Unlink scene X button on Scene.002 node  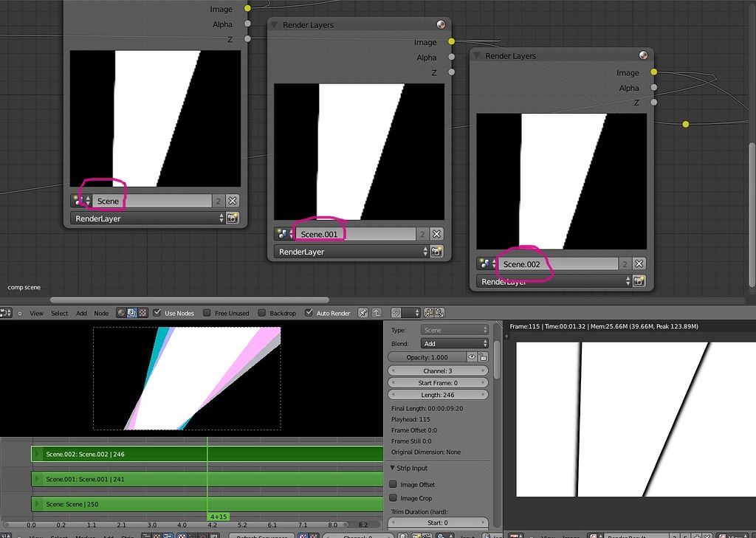(639, 263)
